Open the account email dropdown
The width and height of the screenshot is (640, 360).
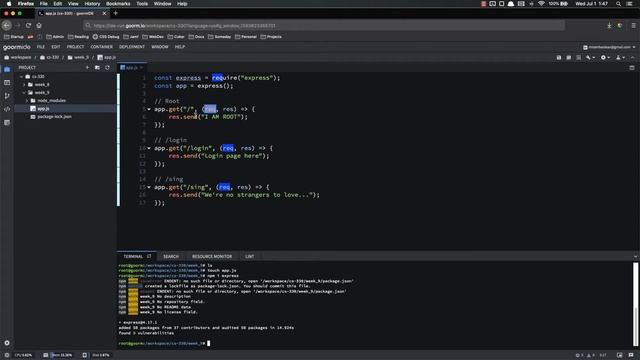tap(609, 47)
